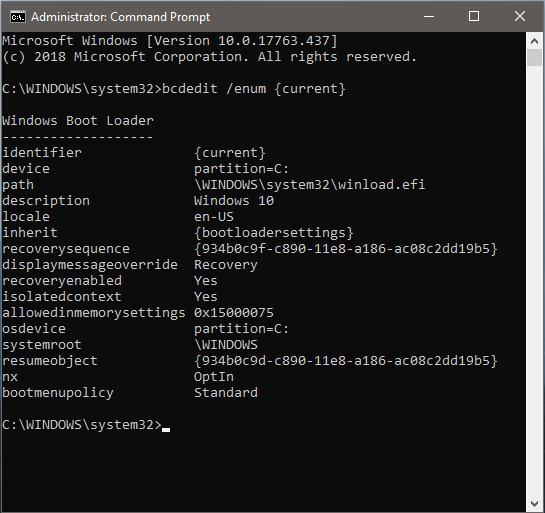Click the vertical scrollbar thumb

click(x=534, y=57)
